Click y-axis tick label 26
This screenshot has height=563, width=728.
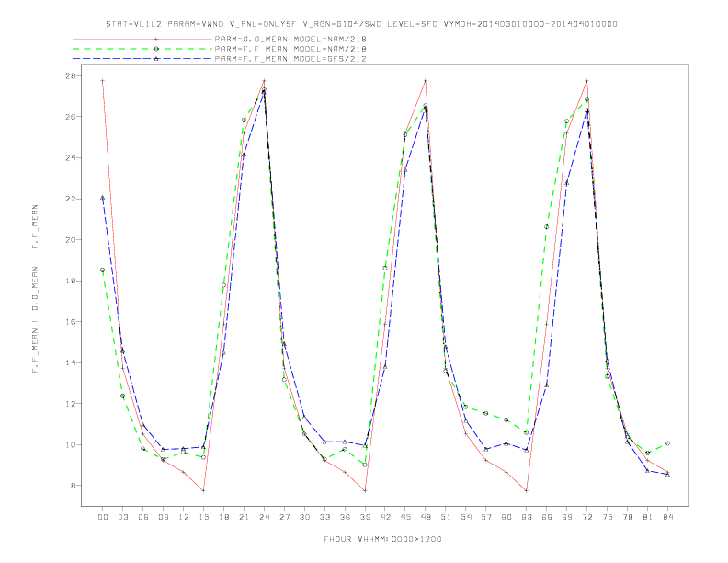(69, 117)
